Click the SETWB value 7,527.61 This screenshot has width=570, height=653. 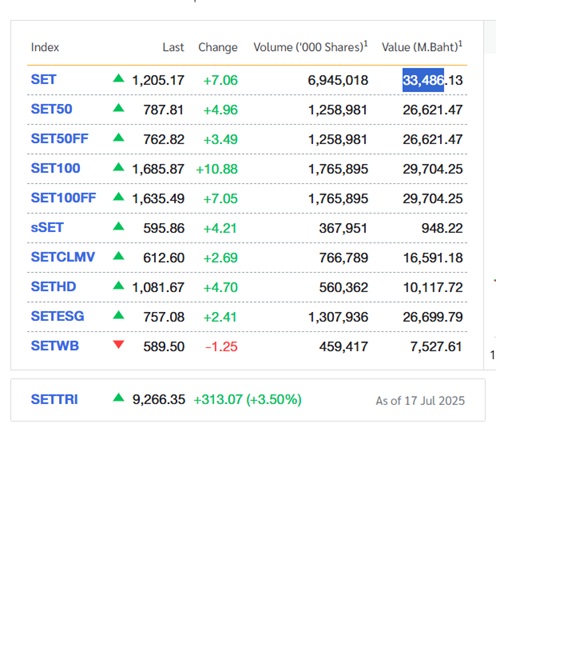point(436,346)
